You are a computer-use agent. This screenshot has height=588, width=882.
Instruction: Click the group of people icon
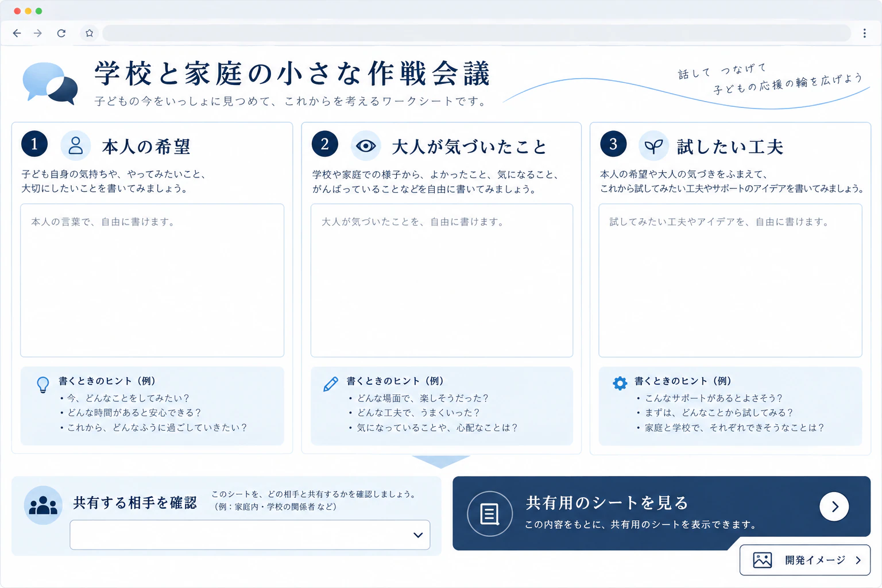click(x=43, y=505)
